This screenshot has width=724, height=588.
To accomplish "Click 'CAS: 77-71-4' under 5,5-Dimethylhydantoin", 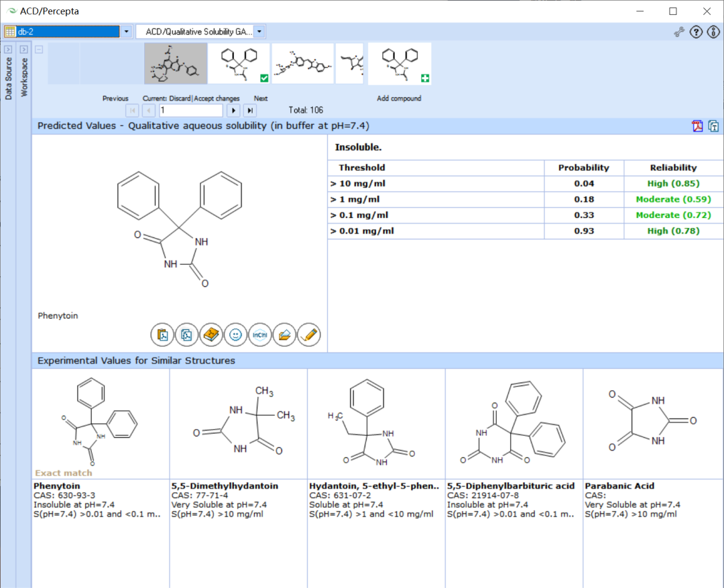I will [x=200, y=495].
